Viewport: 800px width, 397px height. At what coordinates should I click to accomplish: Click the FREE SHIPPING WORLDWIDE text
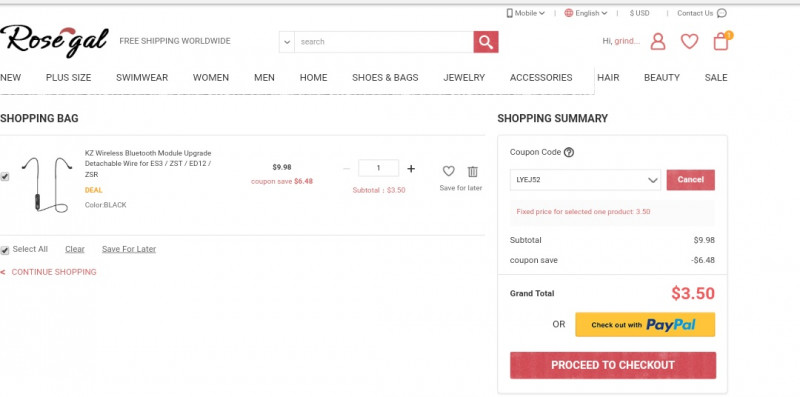point(175,41)
